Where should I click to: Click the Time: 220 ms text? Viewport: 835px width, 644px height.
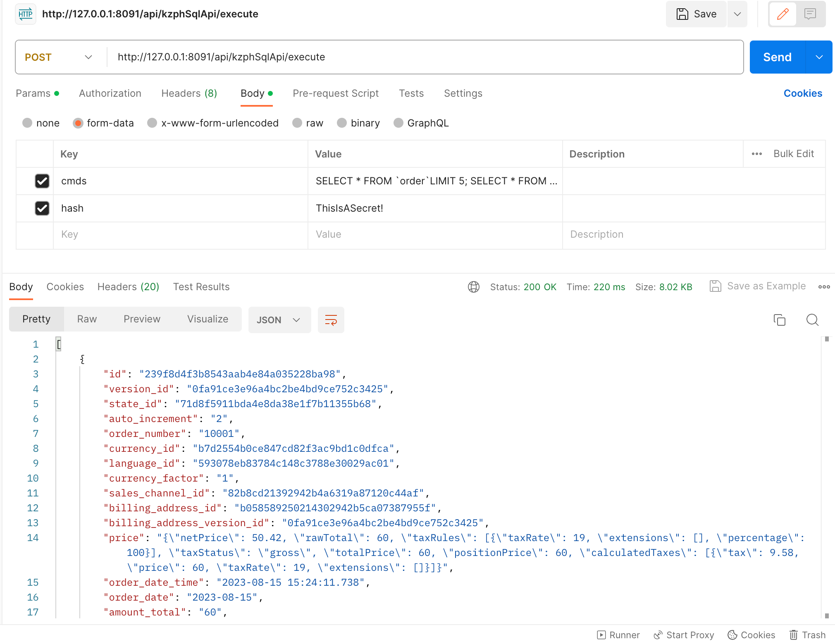coord(596,287)
